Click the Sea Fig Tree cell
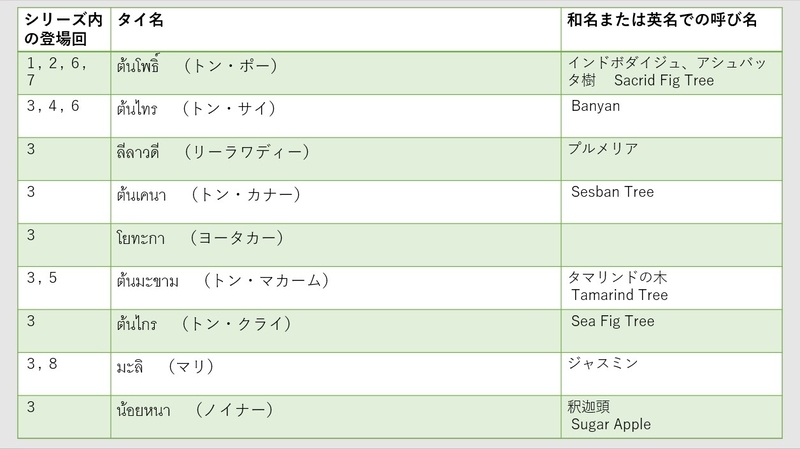The width and height of the screenshot is (800, 449). pos(671,331)
